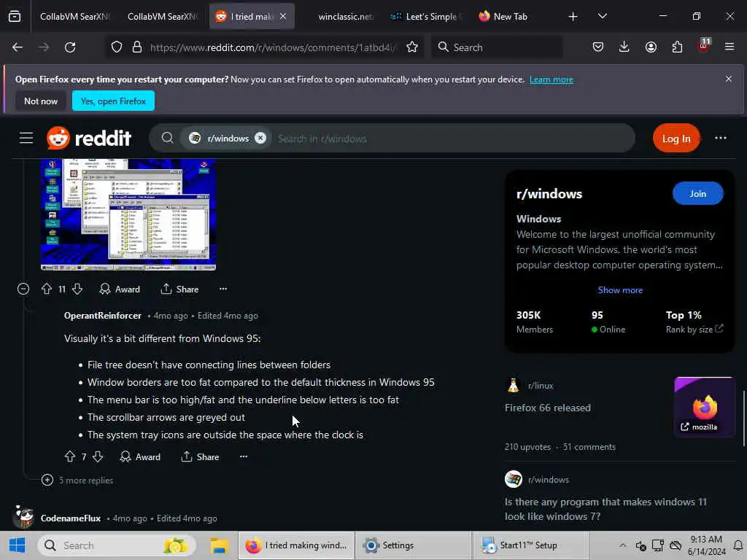
Task: Open mozilla thumbnail on Firefox 66 post
Action: (x=704, y=406)
